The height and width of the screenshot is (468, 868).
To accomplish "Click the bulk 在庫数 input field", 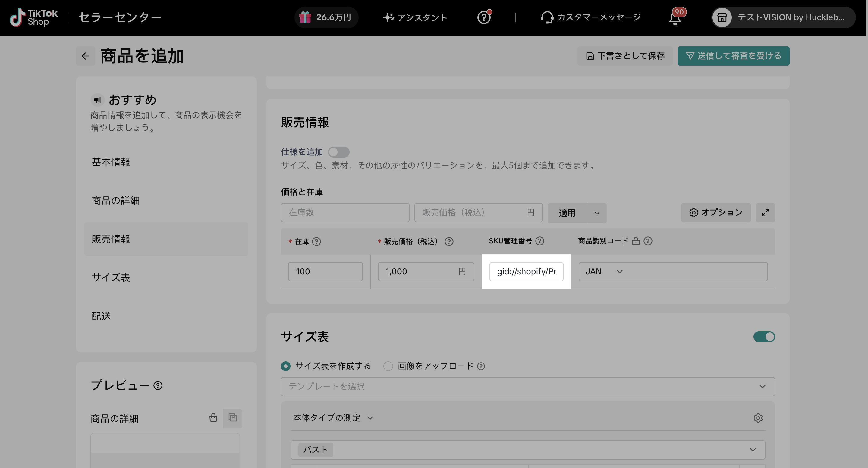I will 345,212.
